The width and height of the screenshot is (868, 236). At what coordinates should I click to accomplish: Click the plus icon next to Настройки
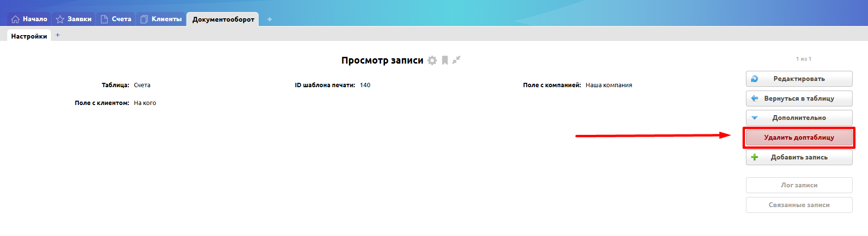(x=58, y=35)
